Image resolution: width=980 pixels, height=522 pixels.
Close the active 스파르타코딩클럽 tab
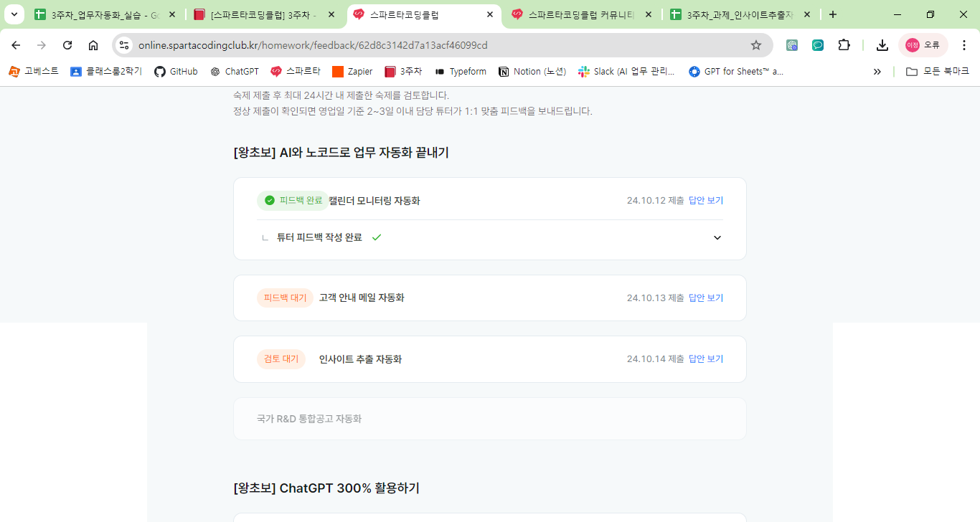click(x=489, y=14)
